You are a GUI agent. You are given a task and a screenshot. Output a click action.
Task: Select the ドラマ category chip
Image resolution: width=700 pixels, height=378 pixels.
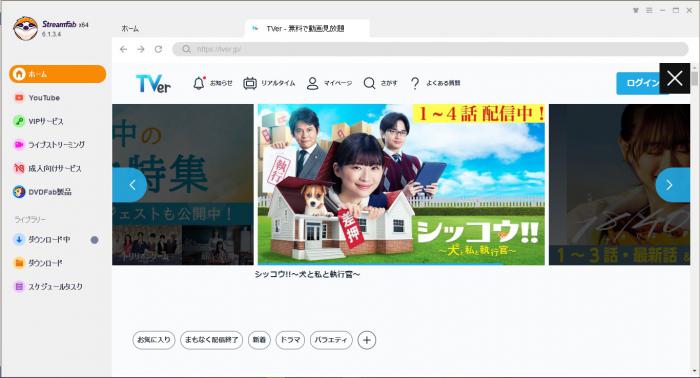click(290, 340)
